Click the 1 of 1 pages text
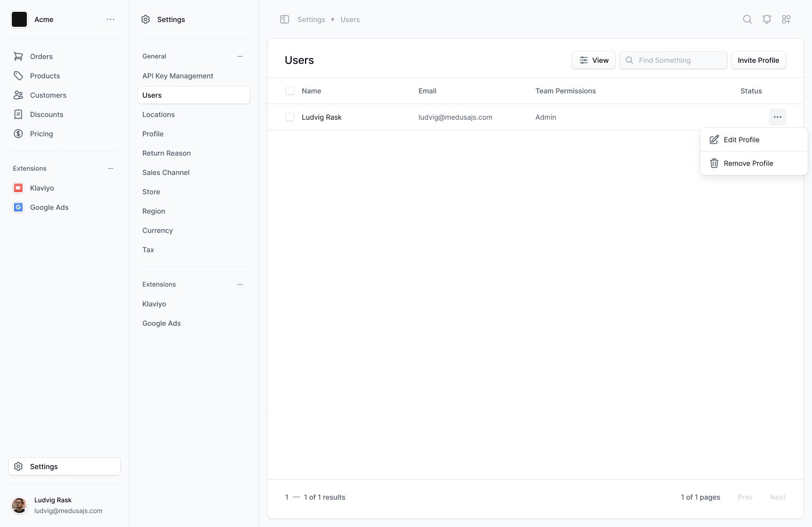Screen dimensions: 812x527 click(701, 497)
